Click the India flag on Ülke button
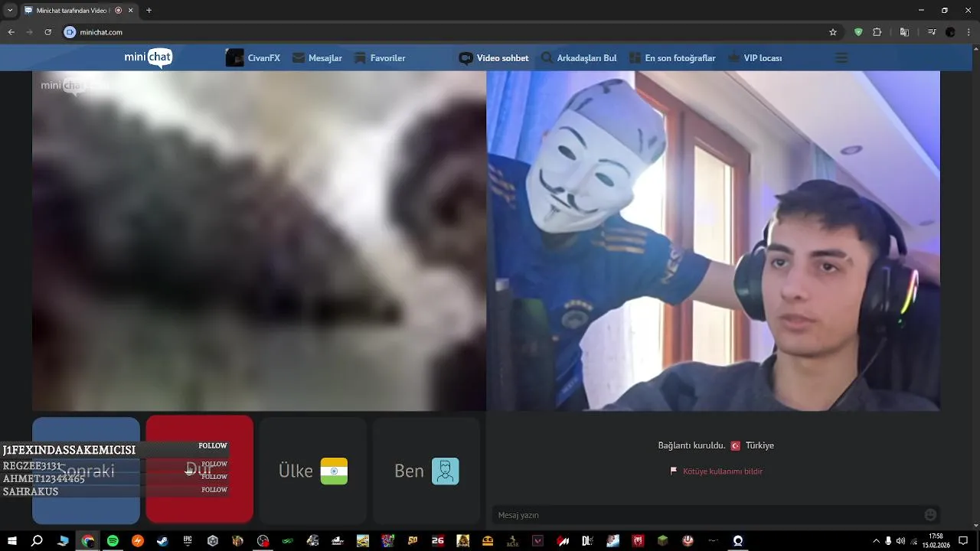 (334, 471)
